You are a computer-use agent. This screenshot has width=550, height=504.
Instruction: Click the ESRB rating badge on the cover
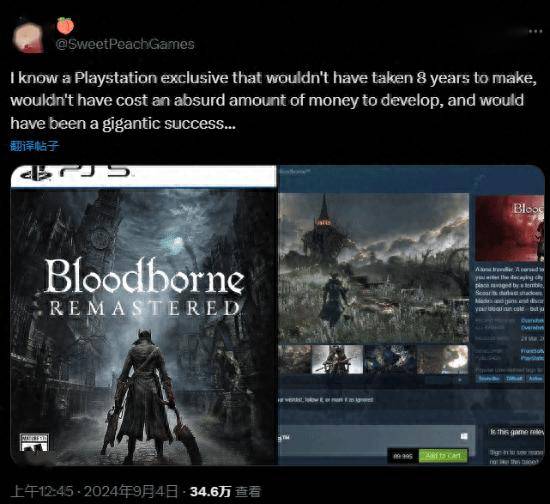pos(34,442)
